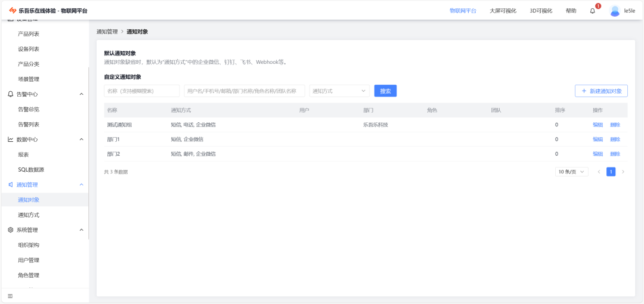Focus the 名称 fuzzy search field
644x304 pixels.
click(142, 91)
